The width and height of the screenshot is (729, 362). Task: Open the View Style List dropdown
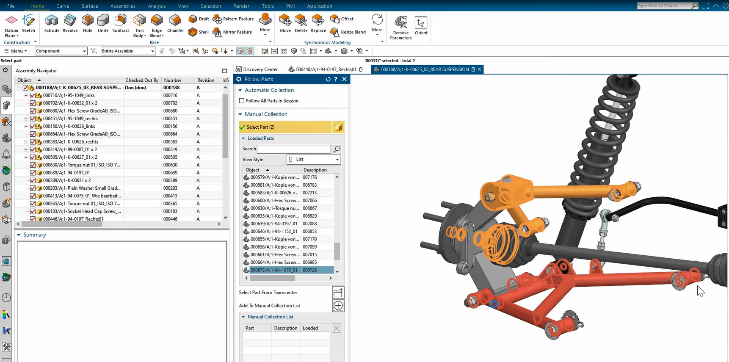click(x=313, y=159)
